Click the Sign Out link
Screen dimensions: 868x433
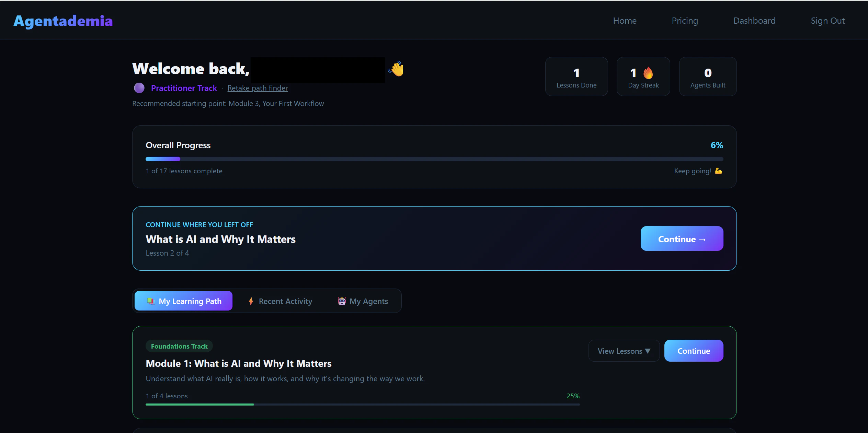point(827,21)
